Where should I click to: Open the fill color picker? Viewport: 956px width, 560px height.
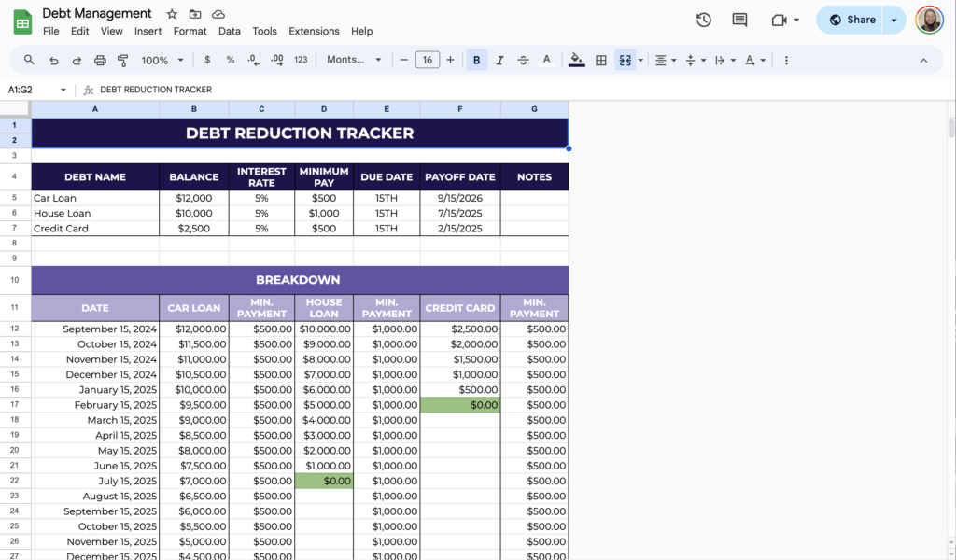pos(577,60)
